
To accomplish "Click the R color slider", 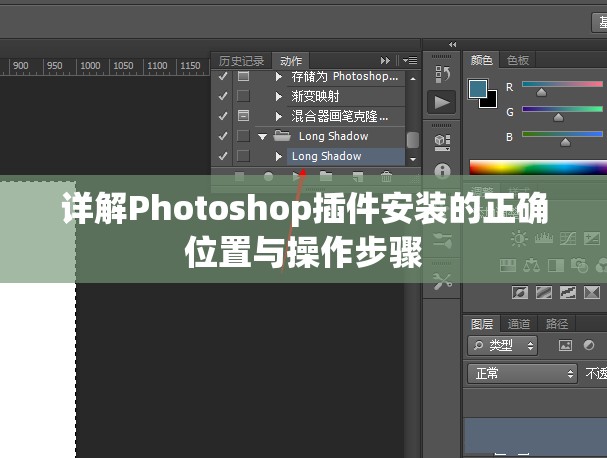I will pos(562,84).
